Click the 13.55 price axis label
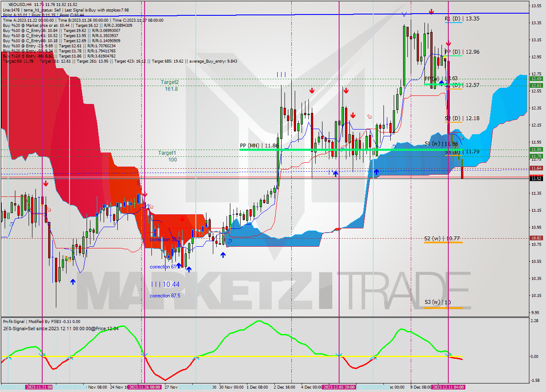Screen dimensions: 546x392 pos(536,6)
